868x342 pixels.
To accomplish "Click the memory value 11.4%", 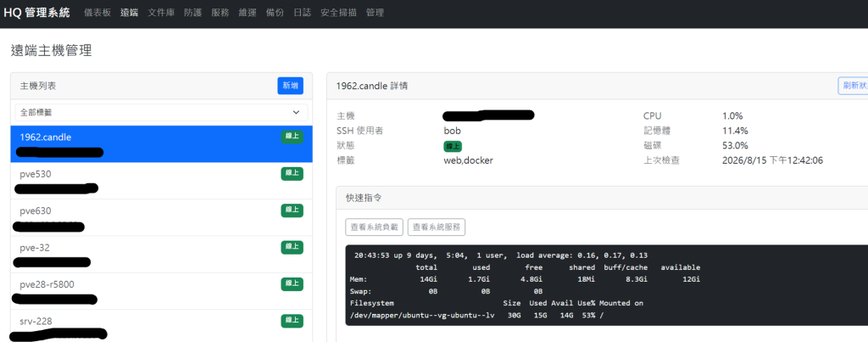I will (x=735, y=131).
